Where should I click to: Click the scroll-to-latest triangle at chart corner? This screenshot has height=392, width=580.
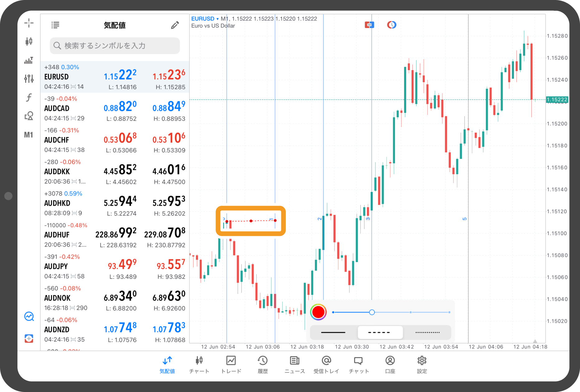(535, 341)
